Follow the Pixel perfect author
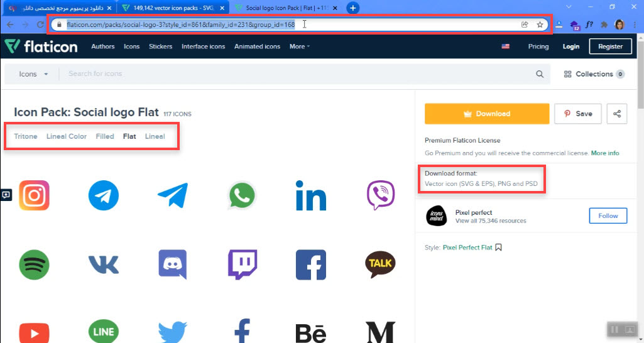 pos(608,215)
